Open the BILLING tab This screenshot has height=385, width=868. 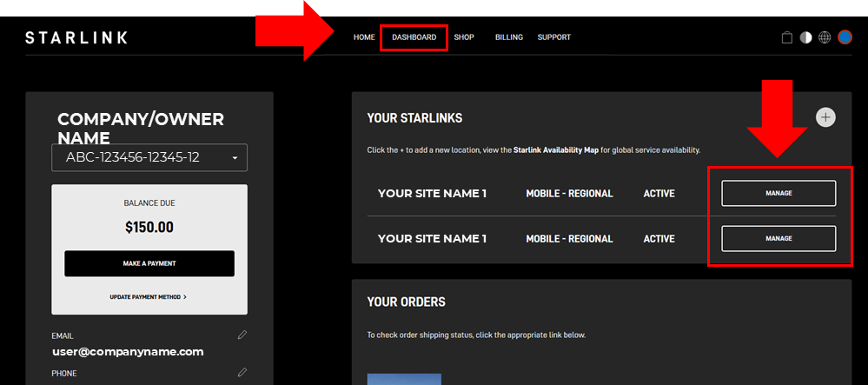click(x=509, y=37)
